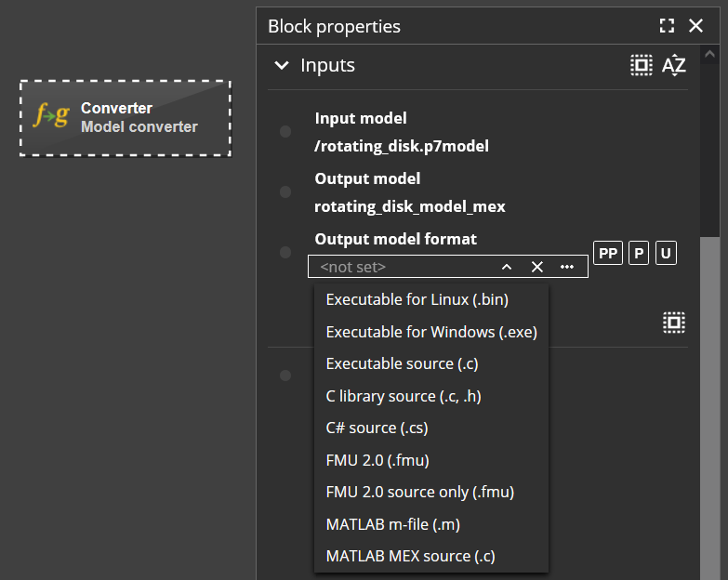Screen dimensions: 728x580
Task: Click the A-Z sort icon
Action: [674, 65]
